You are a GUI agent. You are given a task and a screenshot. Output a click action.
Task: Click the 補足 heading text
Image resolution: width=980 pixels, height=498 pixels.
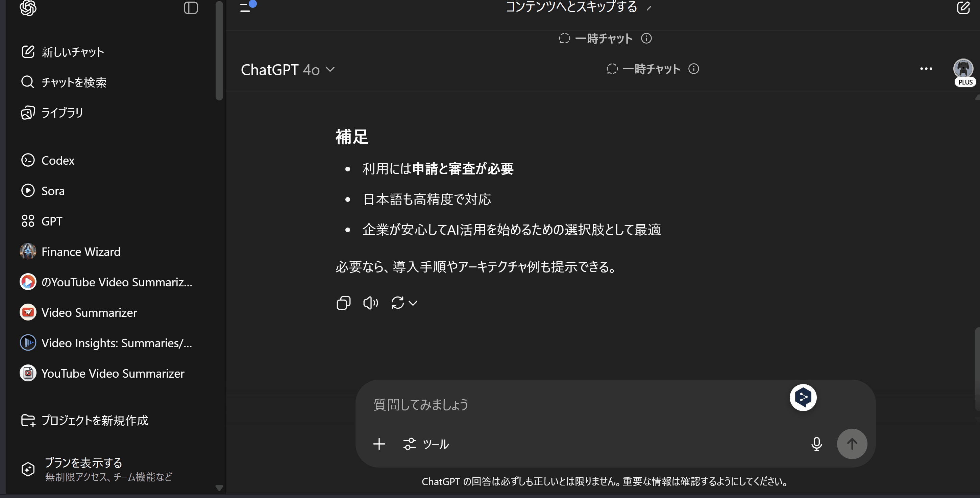coord(352,137)
